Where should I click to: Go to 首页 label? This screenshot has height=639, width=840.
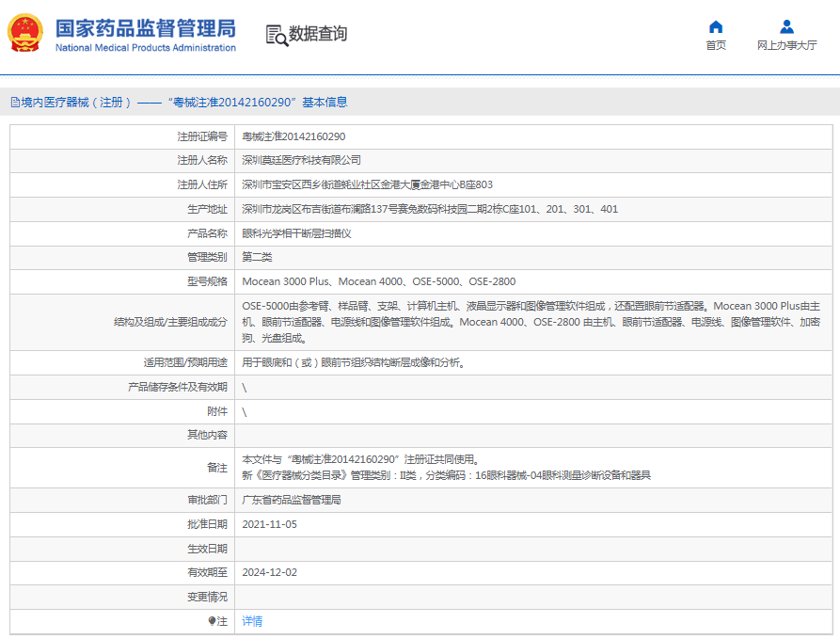pyautogui.click(x=716, y=45)
